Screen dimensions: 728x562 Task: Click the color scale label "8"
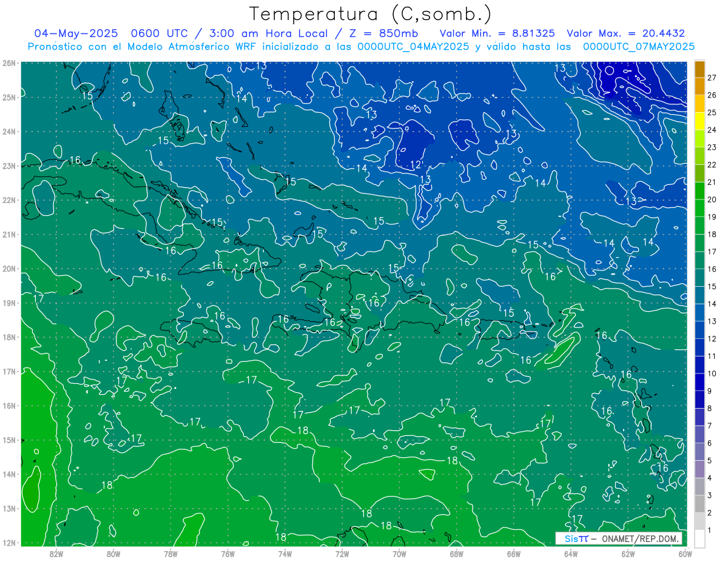[x=710, y=408]
